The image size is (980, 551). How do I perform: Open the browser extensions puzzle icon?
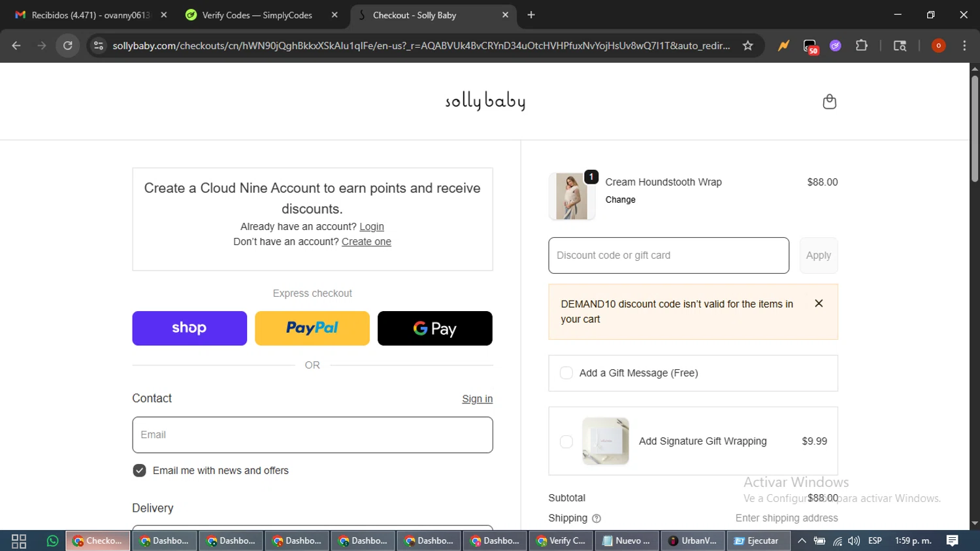[862, 46]
